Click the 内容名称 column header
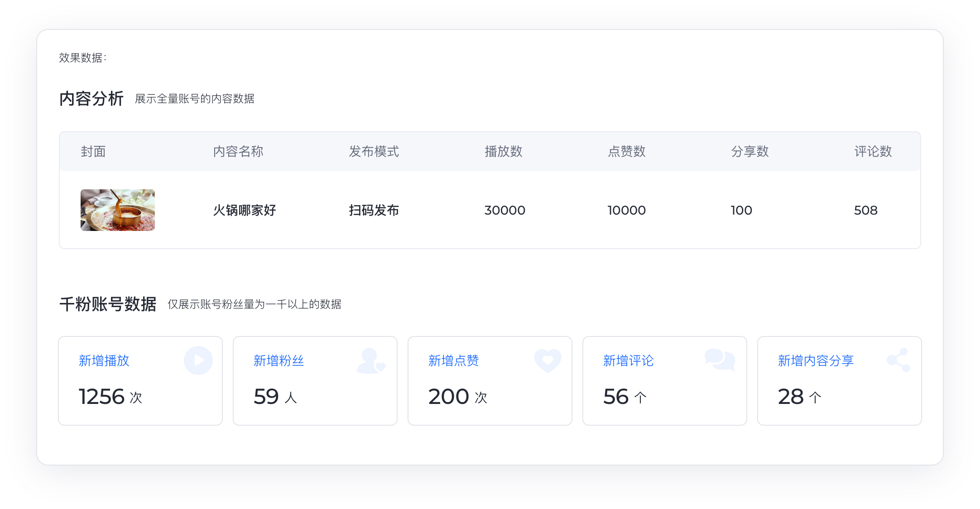Screen dimensions: 980x509 pos(238,151)
